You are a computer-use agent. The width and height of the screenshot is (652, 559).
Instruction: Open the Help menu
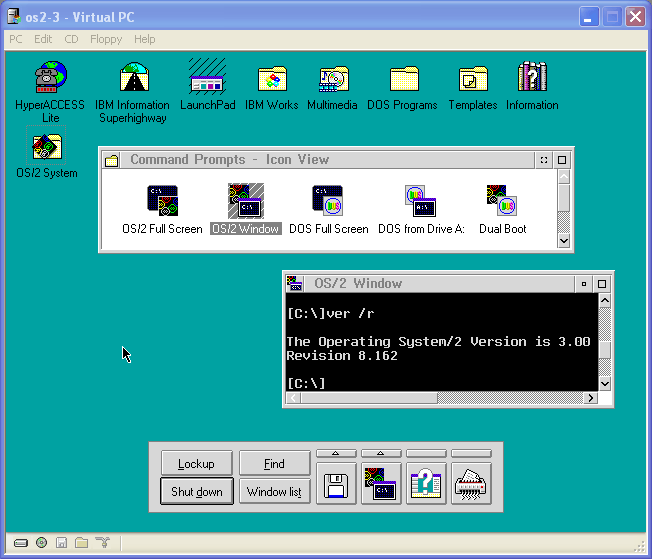[144, 39]
